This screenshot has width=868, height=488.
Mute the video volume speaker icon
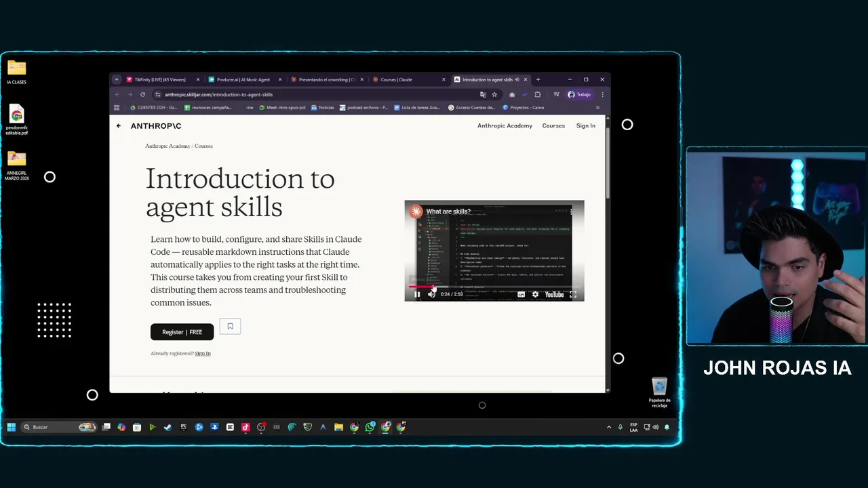[x=431, y=294]
